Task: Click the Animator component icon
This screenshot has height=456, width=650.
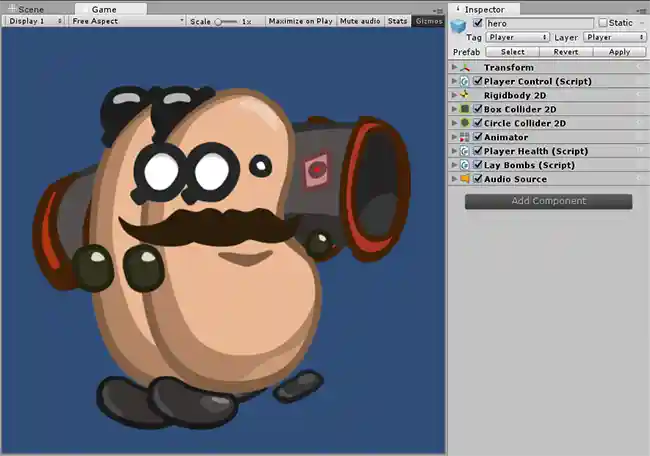Action: [465, 137]
